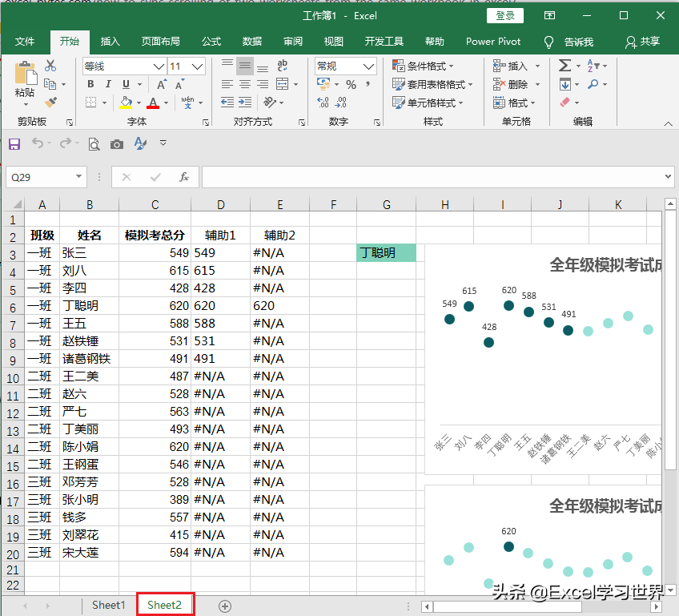
Task: Click the Borders icon
Action: [91, 103]
